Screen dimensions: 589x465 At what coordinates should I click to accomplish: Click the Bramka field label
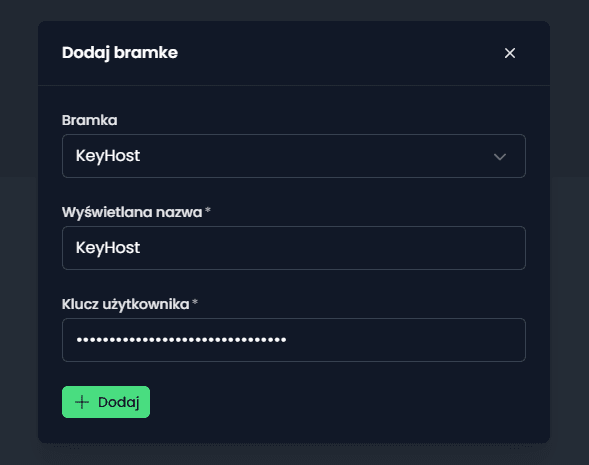point(89,120)
